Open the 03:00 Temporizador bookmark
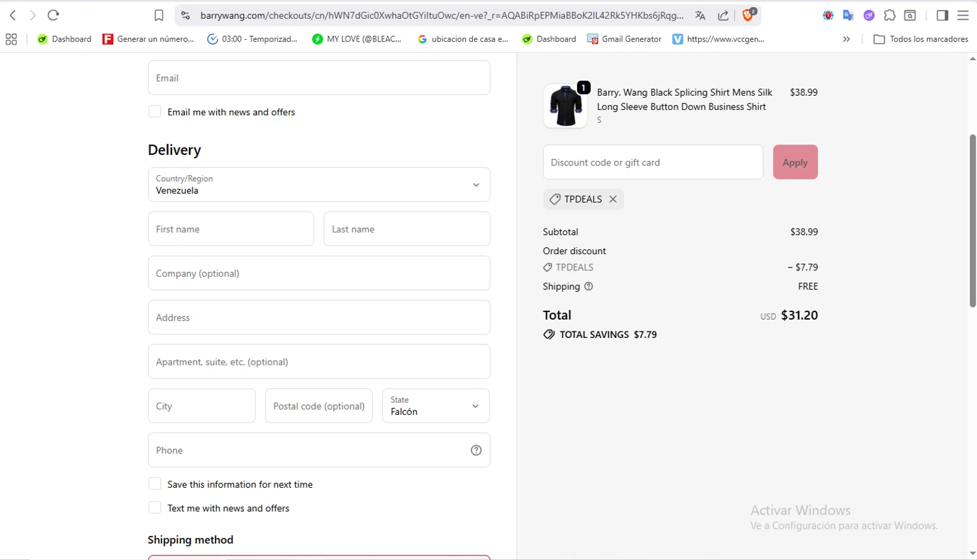This screenshot has width=977, height=560. point(252,39)
